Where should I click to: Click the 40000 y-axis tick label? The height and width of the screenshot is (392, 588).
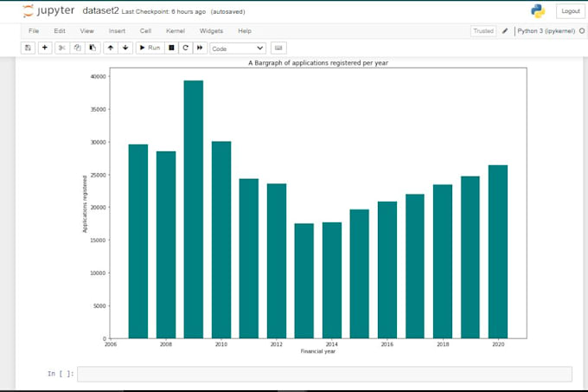(x=99, y=76)
